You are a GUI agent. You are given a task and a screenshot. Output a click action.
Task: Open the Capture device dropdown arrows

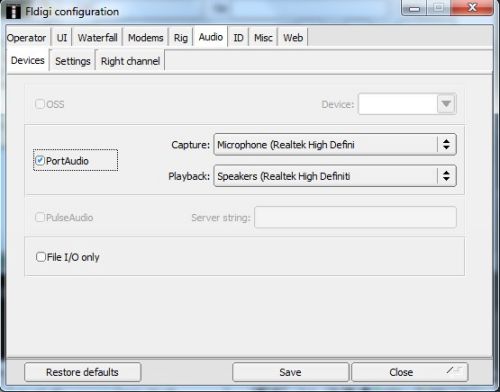(x=446, y=145)
